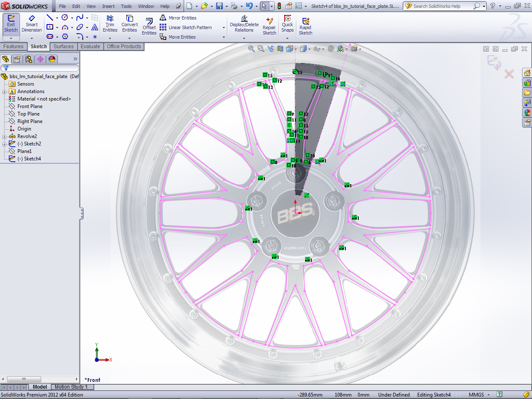Click the Edit Appearance colored sphere icon
This screenshot has height=399, width=532.
point(340,49)
